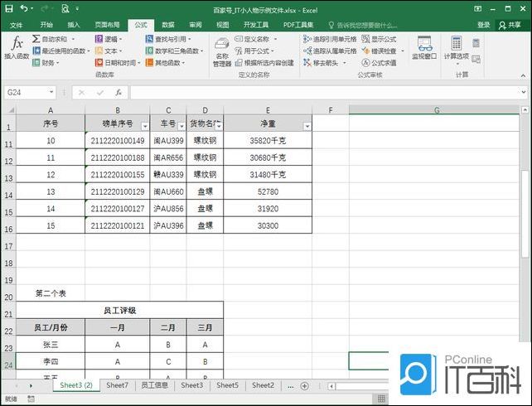The height and width of the screenshot is (406, 532).
Task: Open the Watch Window (监视窗口)
Action: (x=424, y=48)
